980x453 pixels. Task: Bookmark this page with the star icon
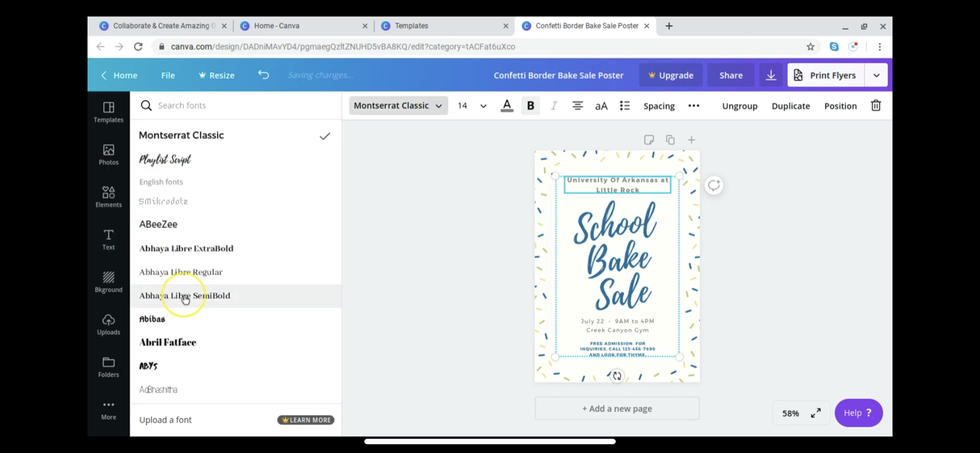[810, 47]
